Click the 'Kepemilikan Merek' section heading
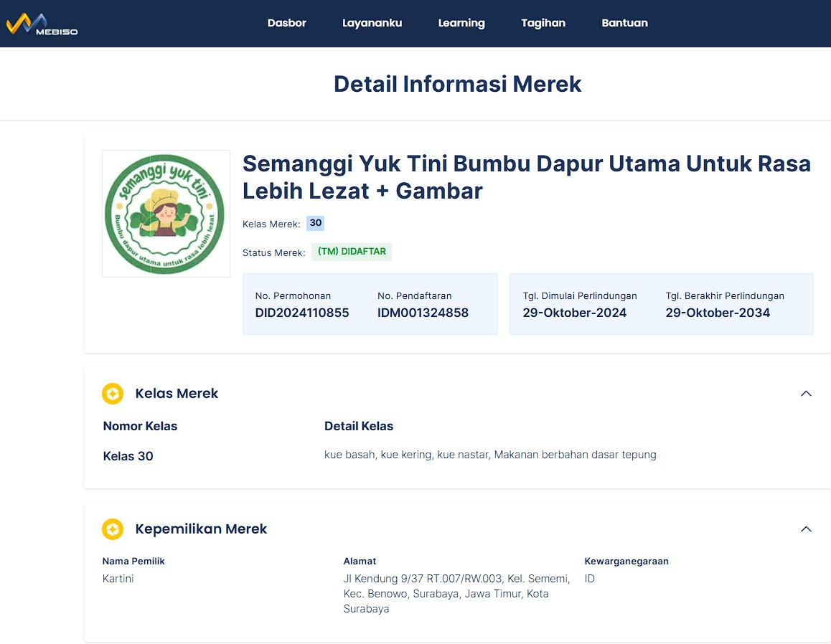 coord(201,529)
